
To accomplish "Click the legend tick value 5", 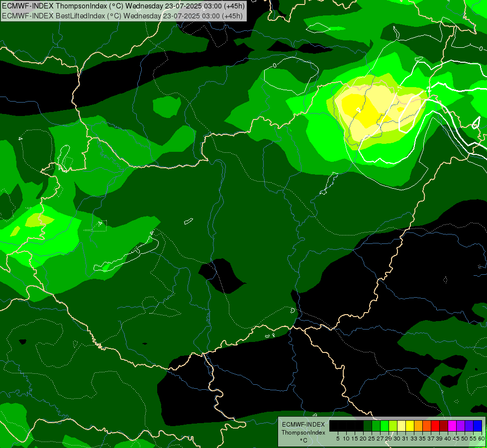I will point(338,439).
